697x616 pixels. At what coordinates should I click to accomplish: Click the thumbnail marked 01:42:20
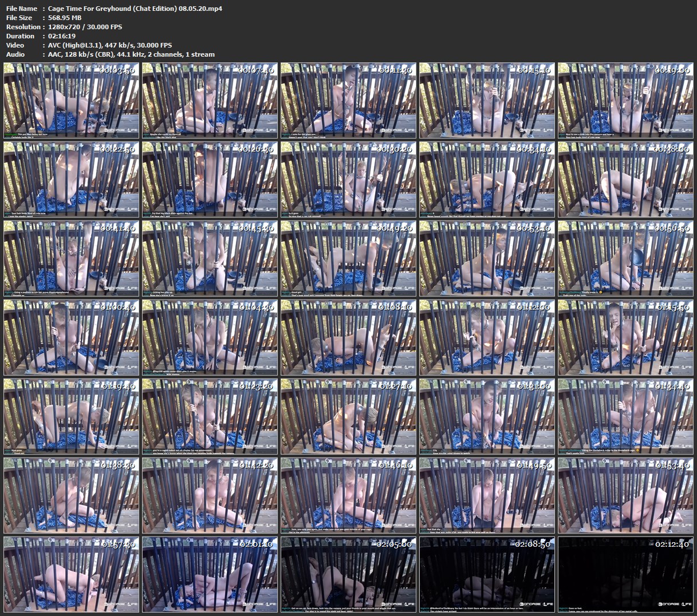coord(210,495)
